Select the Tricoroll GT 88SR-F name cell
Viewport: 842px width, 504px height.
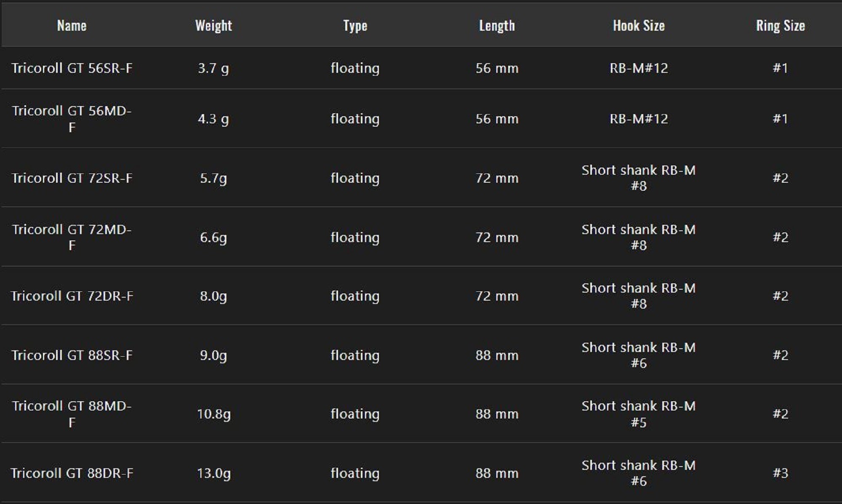[72, 355]
